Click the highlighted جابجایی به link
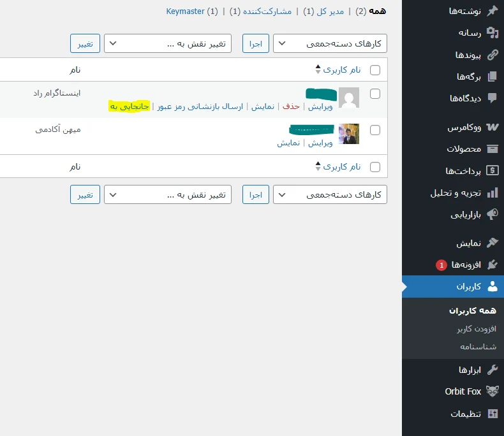 pos(130,106)
